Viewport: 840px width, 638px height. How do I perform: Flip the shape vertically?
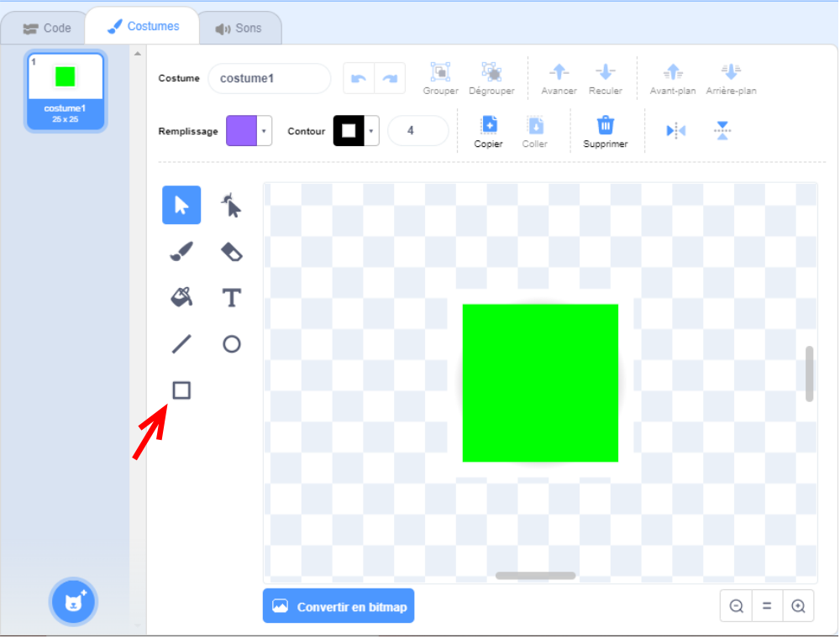722,131
